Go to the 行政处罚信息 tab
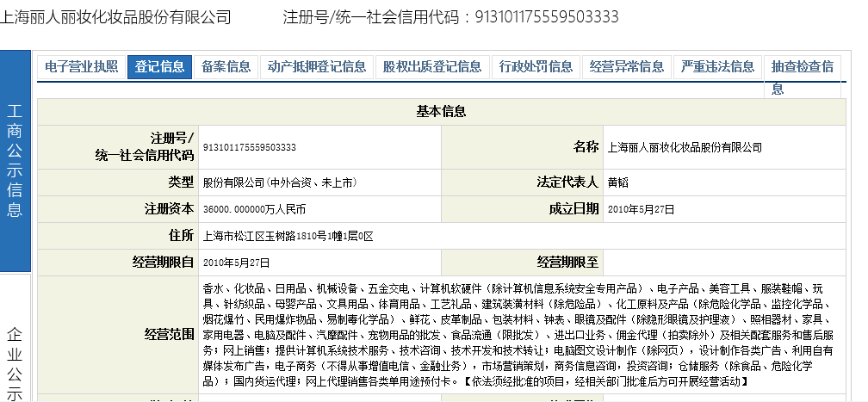 coord(536,67)
